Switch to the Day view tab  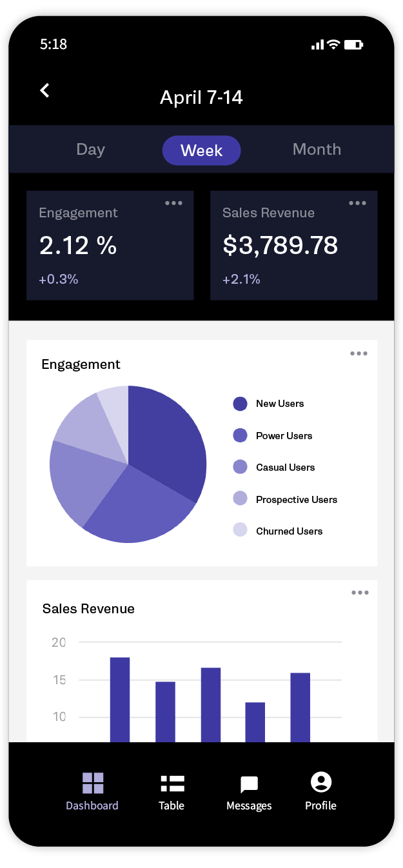click(x=90, y=150)
